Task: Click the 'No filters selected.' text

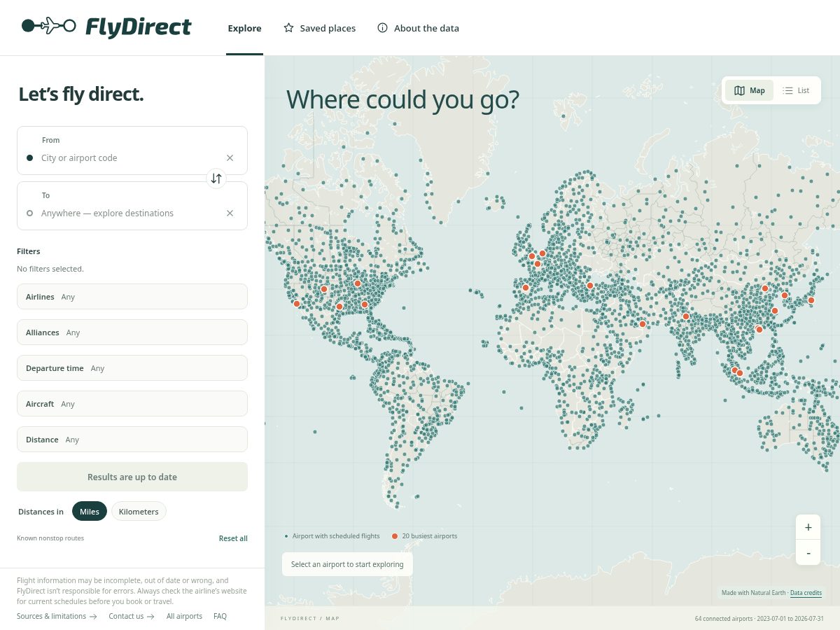Action: pyautogui.click(x=50, y=269)
